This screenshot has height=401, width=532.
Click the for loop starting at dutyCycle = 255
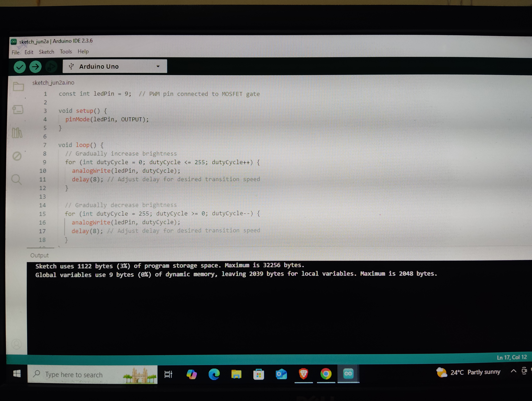(162, 214)
